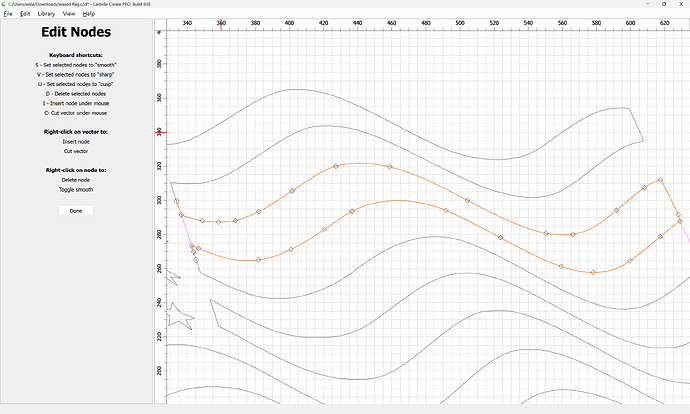Select lowest trough node on lower orange curve
Screen dimensions: 690x414
tap(593, 272)
